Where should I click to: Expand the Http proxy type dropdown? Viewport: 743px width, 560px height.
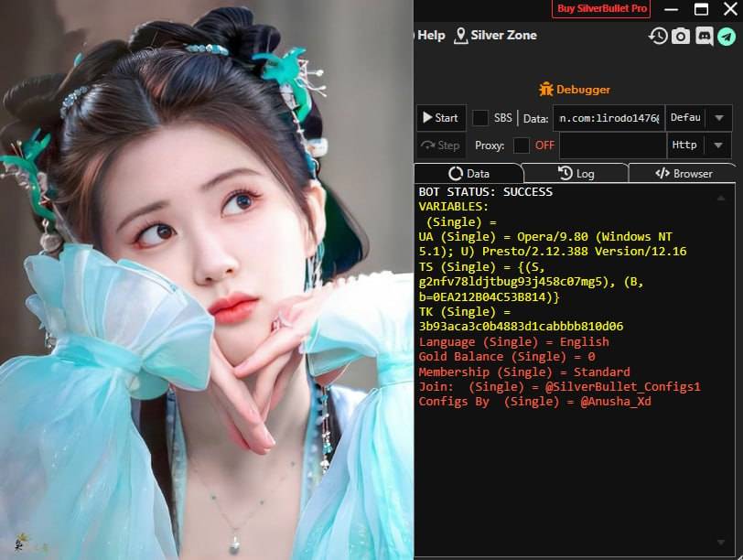point(719,145)
